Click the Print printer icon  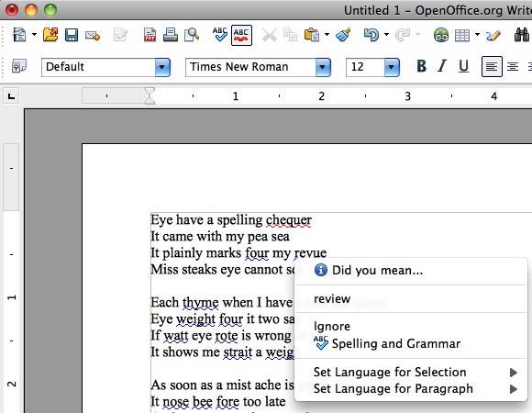171,35
